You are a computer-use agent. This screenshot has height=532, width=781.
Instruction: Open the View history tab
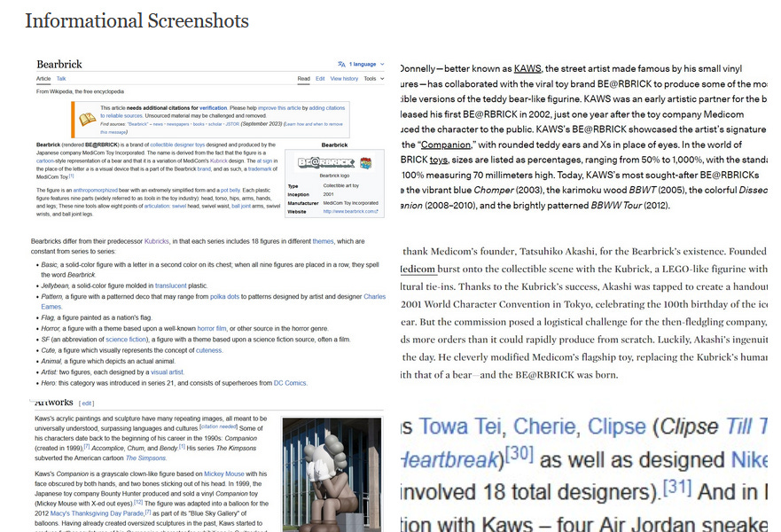(x=344, y=79)
